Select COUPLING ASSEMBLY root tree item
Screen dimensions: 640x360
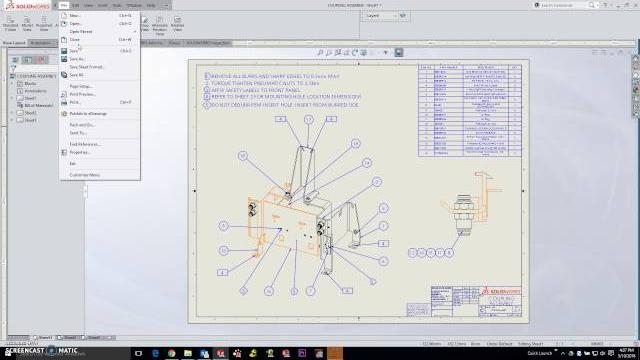point(33,76)
